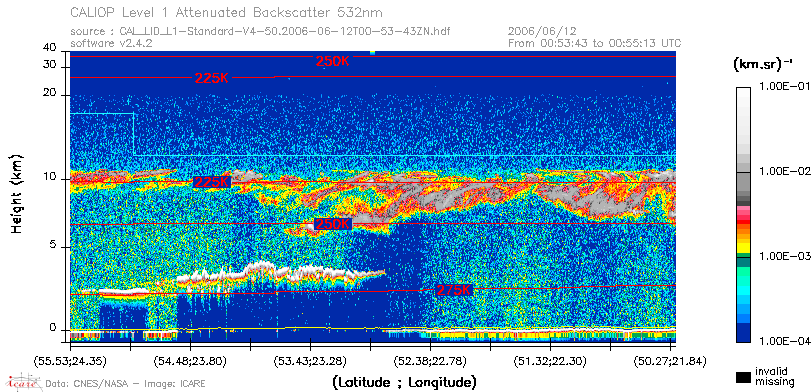Click the height axis tick '40'

pos(50,48)
